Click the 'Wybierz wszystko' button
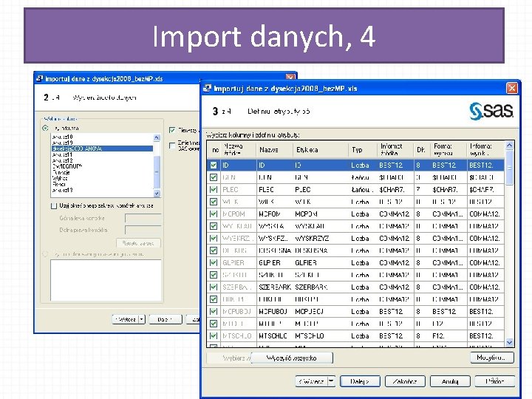Screen dimensions: 532x399 [x=228, y=358]
